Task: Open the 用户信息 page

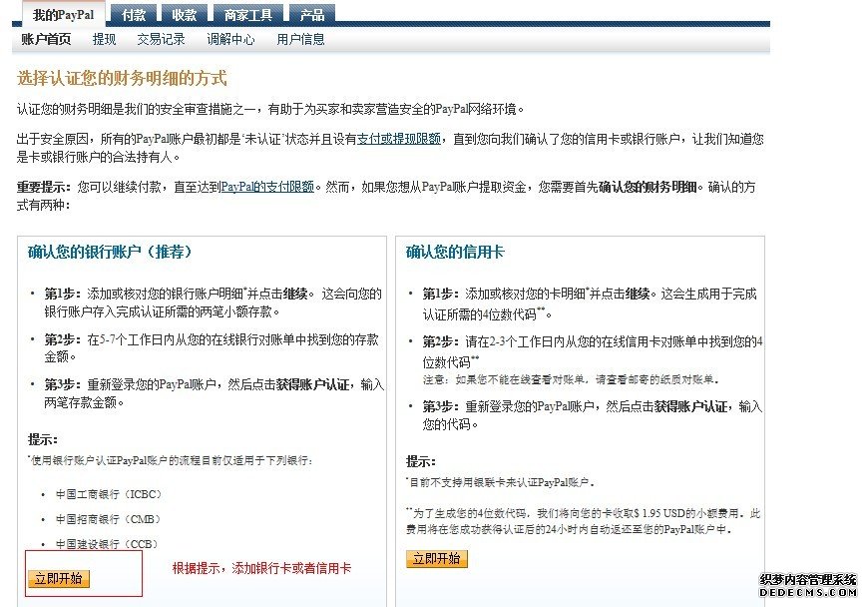Action: tap(299, 41)
